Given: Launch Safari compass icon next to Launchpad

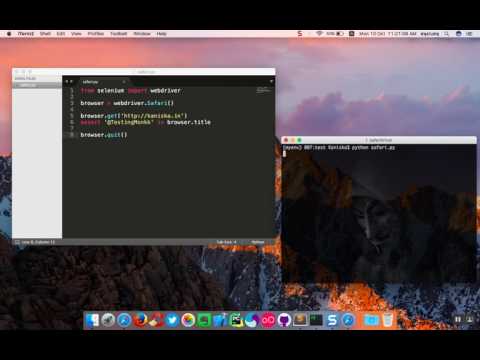Looking at the screenshot, I should coord(124,320).
